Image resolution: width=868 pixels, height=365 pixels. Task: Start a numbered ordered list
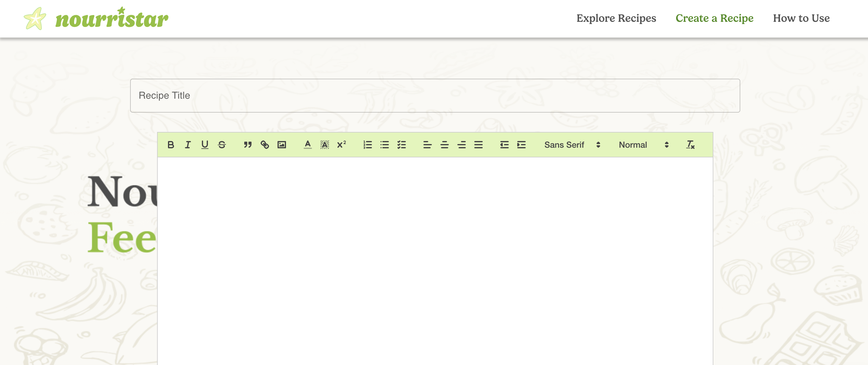tap(367, 145)
